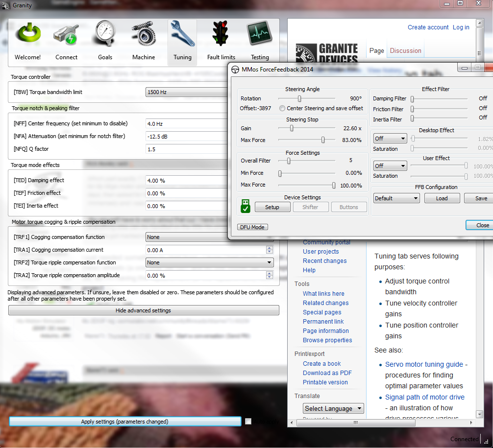Open TRF2 Torque ripple compensation function dropdown

point(209,262)
